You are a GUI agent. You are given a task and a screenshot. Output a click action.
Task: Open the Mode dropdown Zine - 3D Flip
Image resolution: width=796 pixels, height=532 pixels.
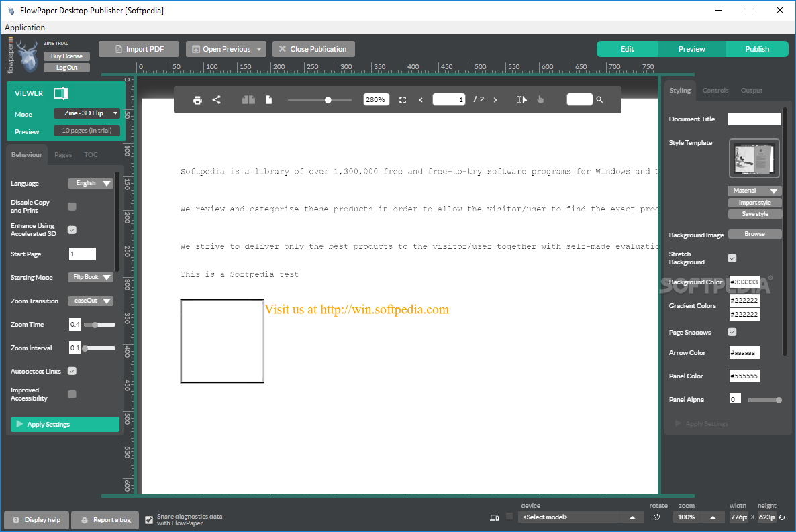[x=87, y=113]
